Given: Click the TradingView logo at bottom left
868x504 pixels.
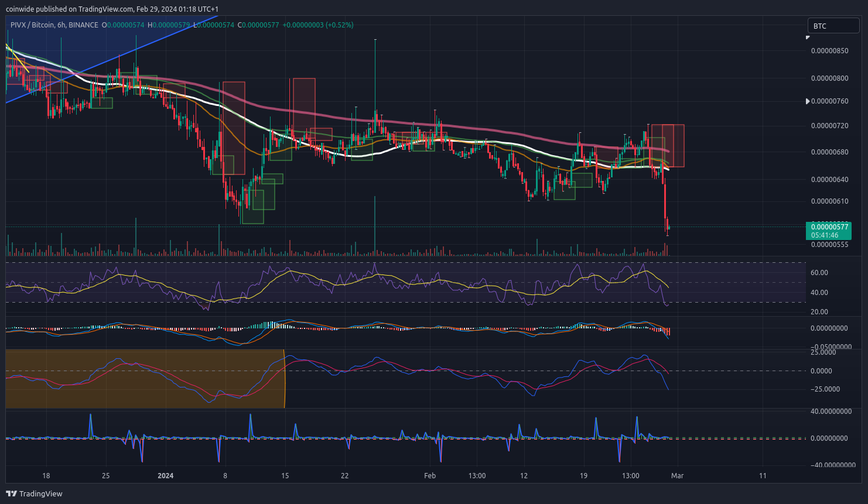Looking at the screenshot, I should tap(34, 493).
